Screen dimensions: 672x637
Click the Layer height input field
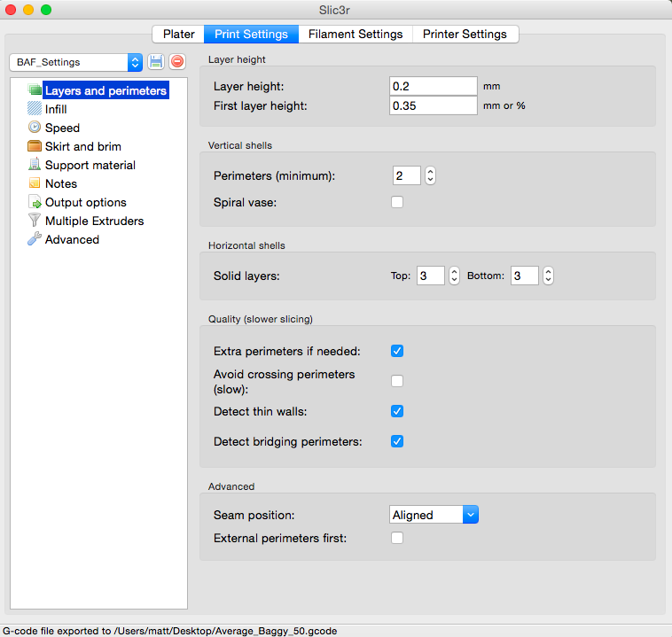point(433,86)
